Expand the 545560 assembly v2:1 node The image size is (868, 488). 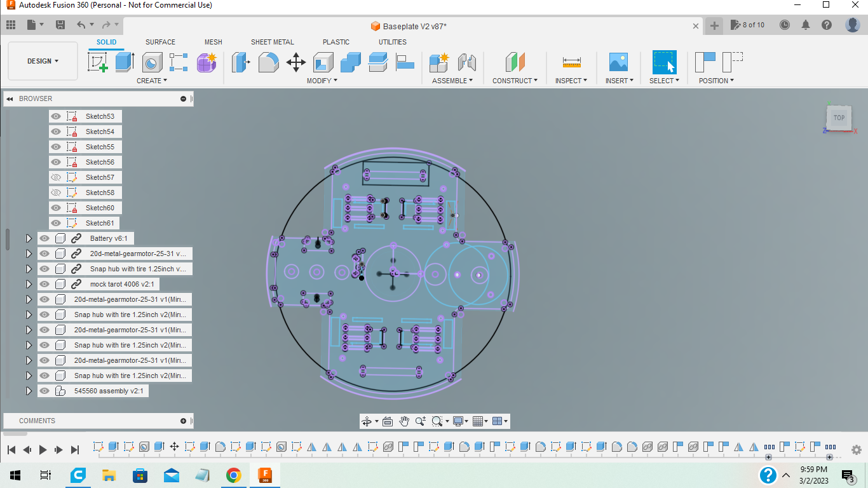(x=29, y=391)
